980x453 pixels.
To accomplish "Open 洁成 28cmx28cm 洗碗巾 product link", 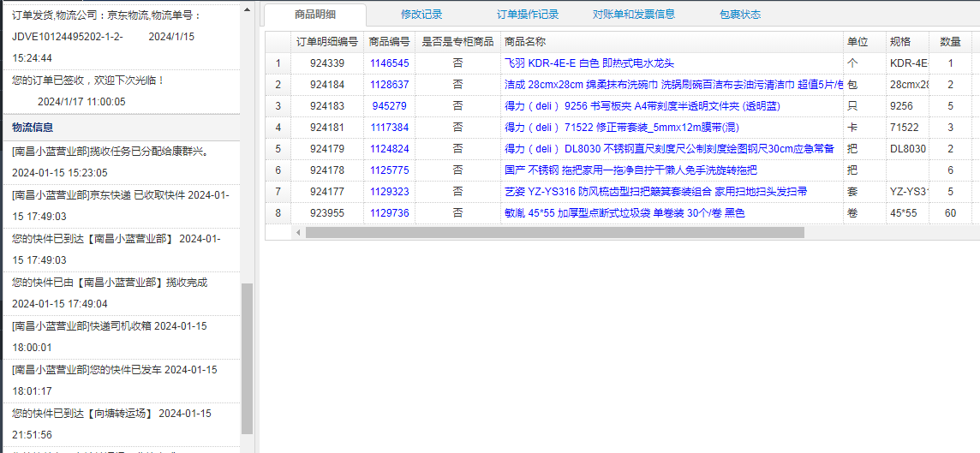I will click(673, 85).
